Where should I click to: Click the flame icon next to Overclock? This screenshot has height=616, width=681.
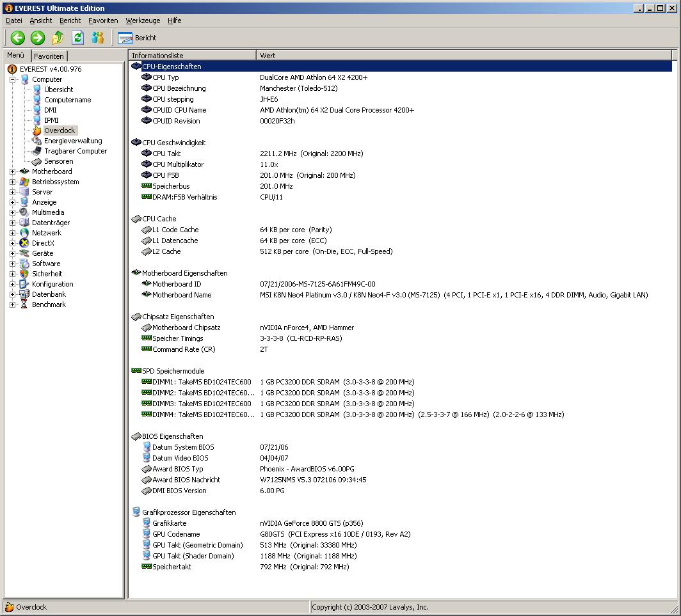pyautogui.click(x=37, y=130)
